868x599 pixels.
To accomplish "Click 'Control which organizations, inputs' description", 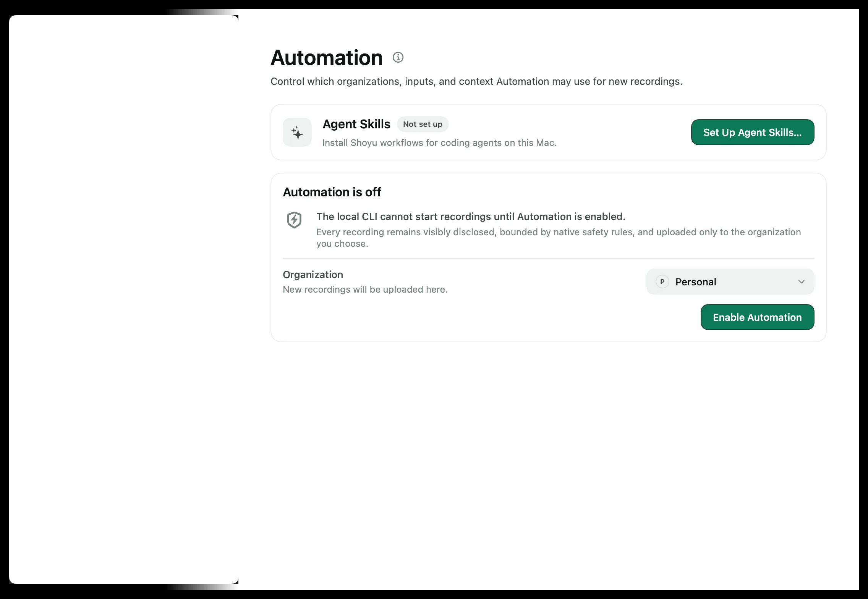I will (x=476, y=81).
